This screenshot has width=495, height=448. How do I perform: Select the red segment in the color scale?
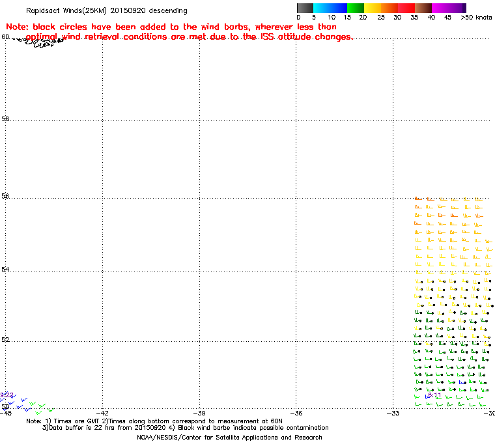click(406, 8)
